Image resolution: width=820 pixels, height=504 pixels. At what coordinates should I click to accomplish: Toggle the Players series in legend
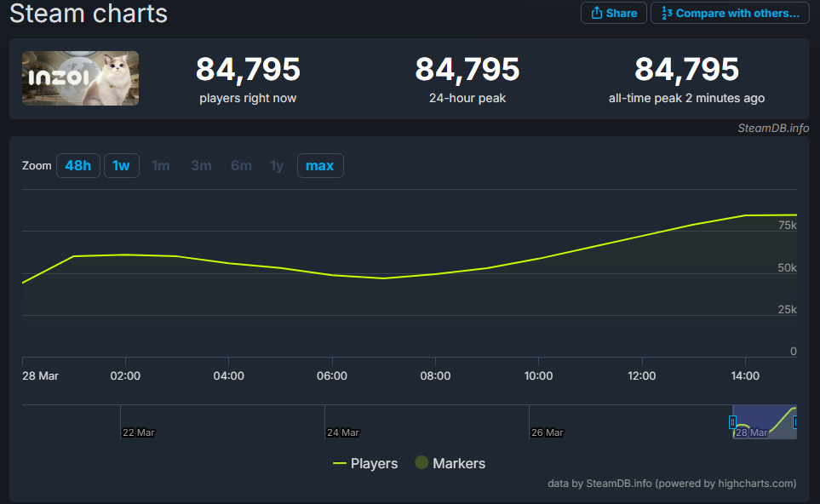365,463
